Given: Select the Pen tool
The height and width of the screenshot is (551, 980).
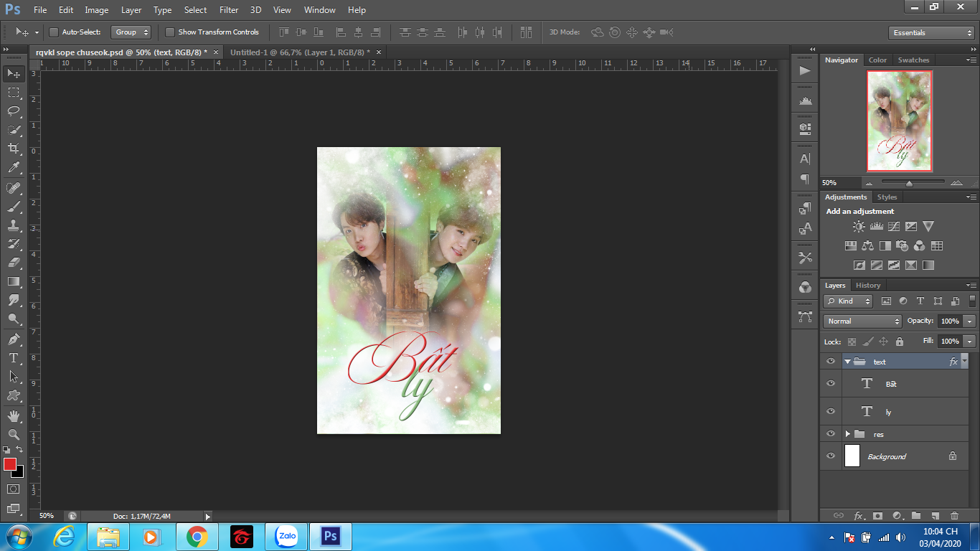Looking at the screenshot, I should click(14, 339).
